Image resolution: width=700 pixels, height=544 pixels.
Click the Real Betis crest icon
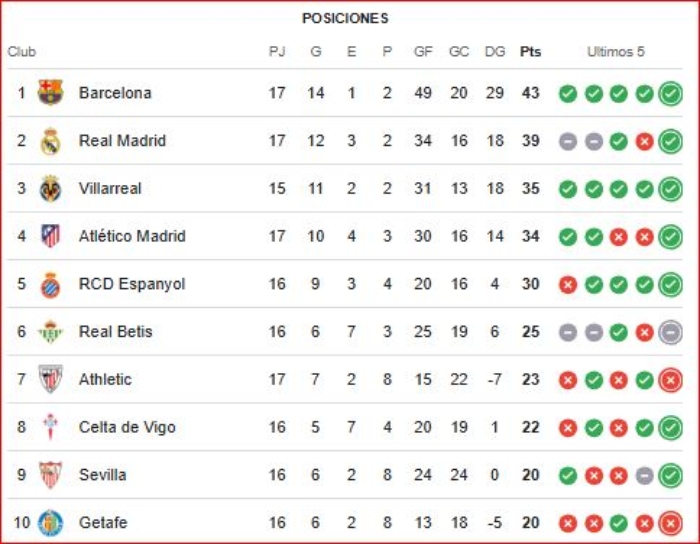click(50, 331)
